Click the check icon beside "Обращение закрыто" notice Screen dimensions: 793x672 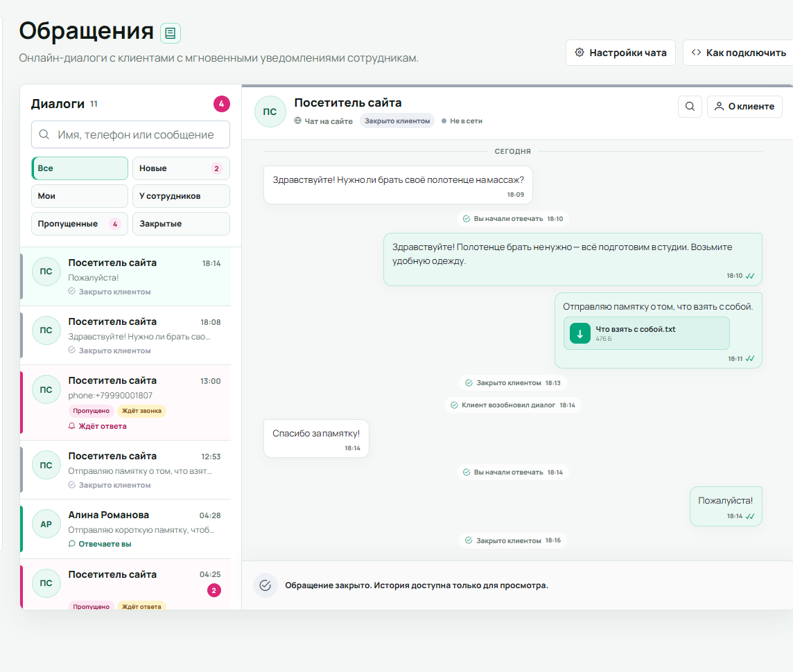(265, 585)
